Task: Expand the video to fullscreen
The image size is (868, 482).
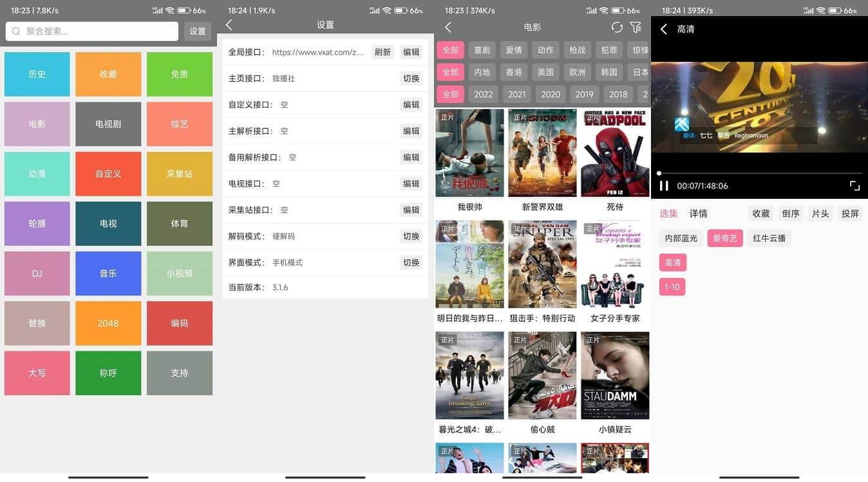Action: click(854, 186)
